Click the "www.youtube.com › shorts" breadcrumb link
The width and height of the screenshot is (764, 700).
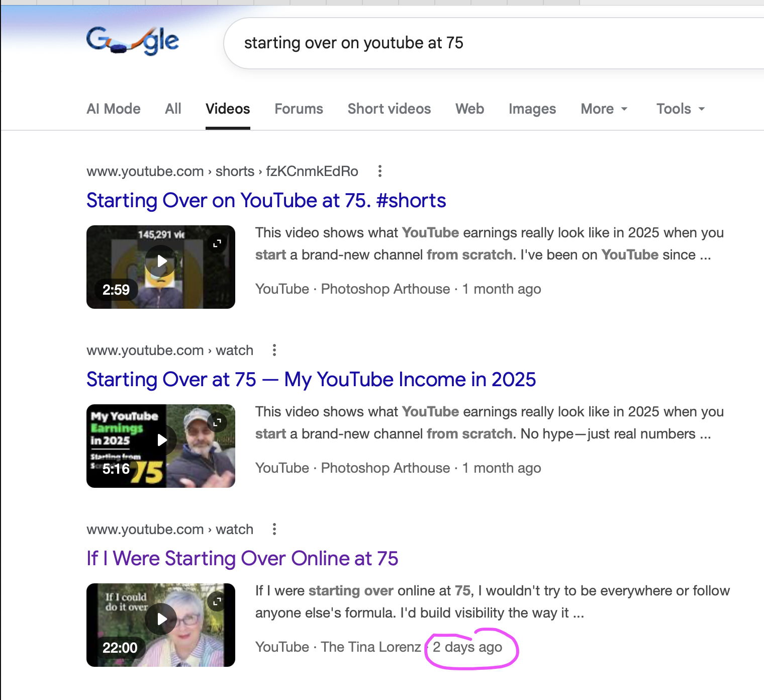point(223,171)
